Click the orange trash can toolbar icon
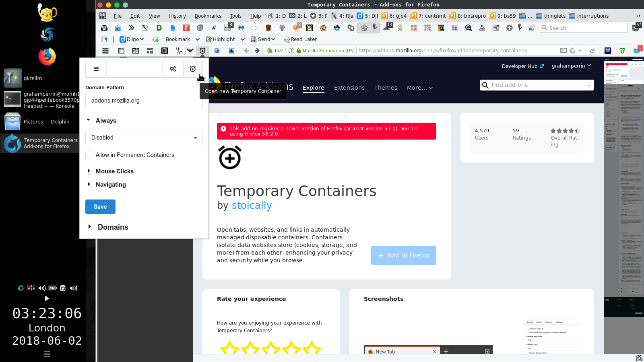 [x=268, y=28]
